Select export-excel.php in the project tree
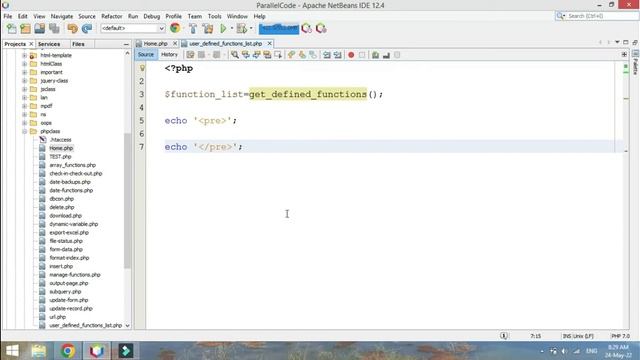Viewport: 640px width, 360px height. point(69,233)
